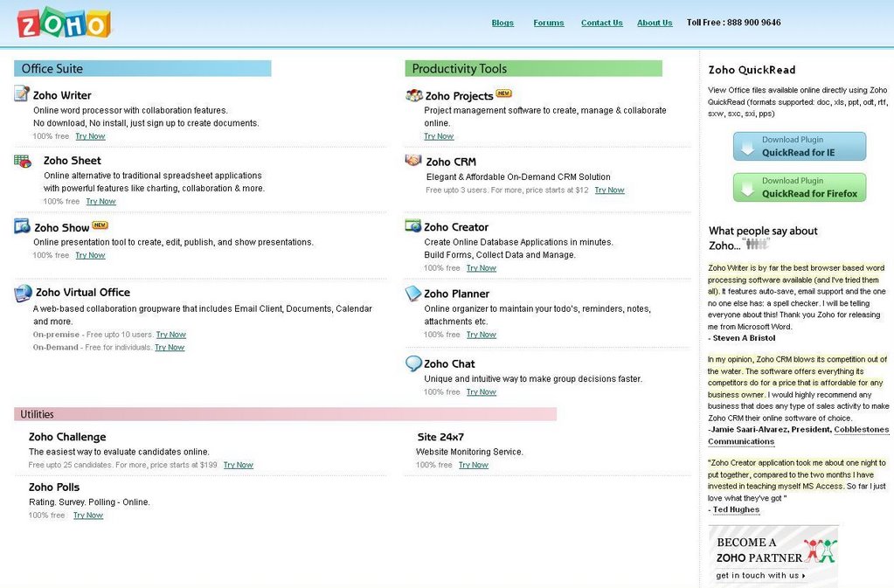
Task: Click the Zoho Projects heading
Action: (459, 96)
